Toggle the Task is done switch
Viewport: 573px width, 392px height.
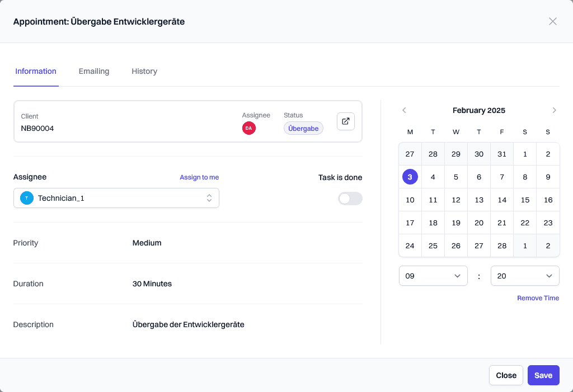tap(350, 199)
